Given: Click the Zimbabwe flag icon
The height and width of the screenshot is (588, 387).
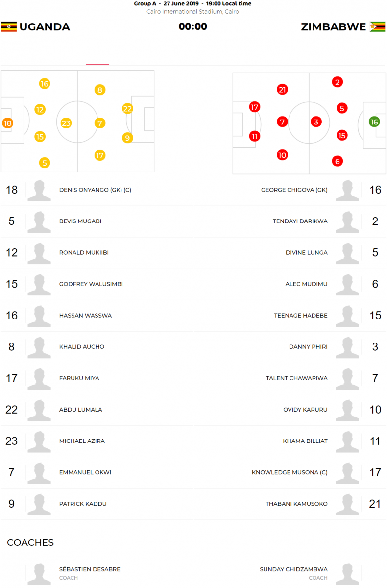Looking at the screenshot, I should click(377, 26).
